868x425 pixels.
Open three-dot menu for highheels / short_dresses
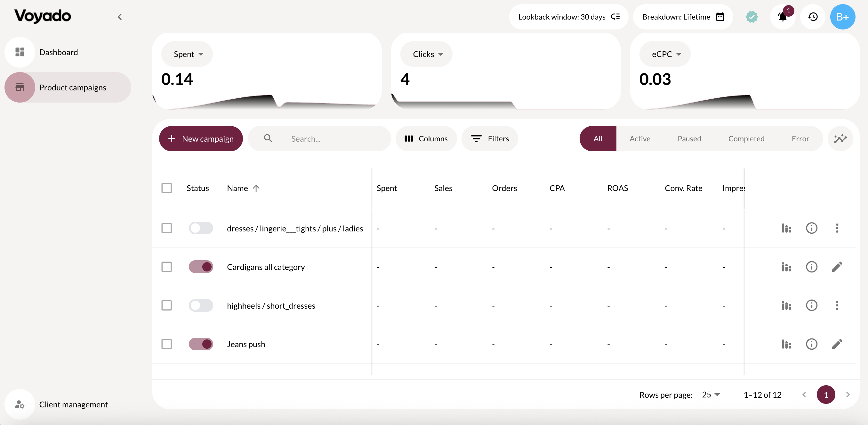[837, 305]
